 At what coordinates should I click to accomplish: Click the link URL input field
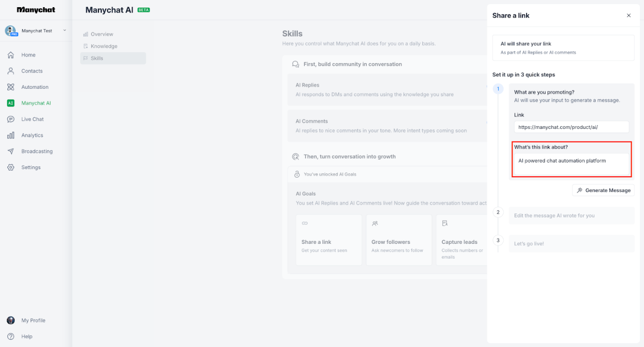coord(571,127)
